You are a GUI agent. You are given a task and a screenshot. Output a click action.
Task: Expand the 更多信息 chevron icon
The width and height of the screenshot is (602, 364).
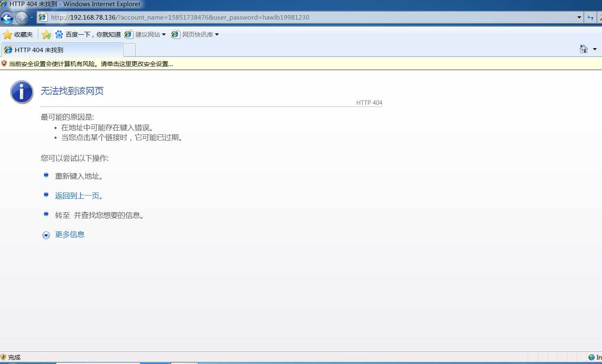(46, 235)
